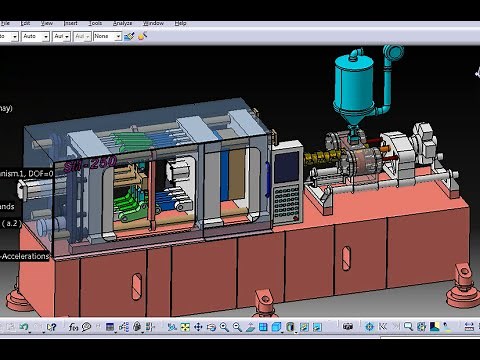Image resolution: width=480 pixels, height=360 pixels.
Task: Select the Rotate view tool
Action: pos(211,327)
